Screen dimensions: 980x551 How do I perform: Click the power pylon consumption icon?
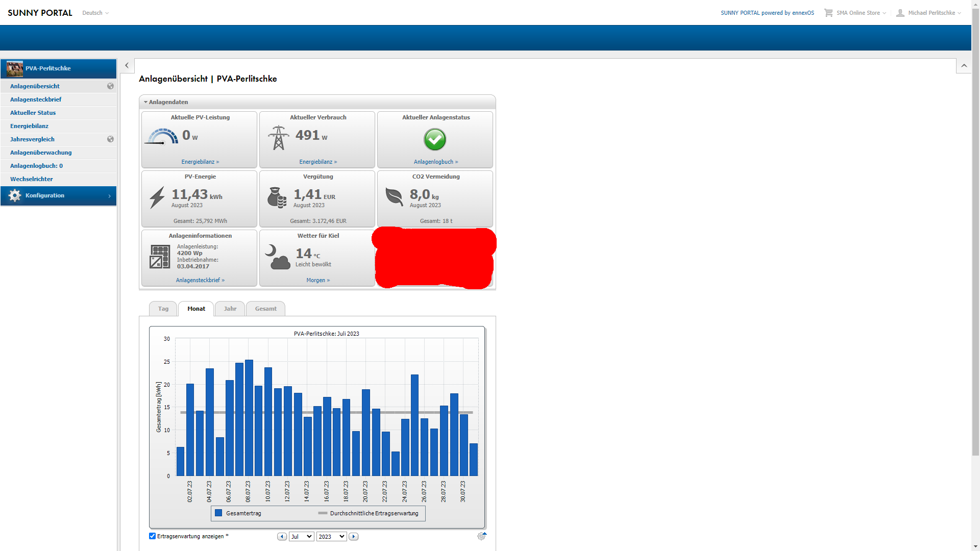278,138
